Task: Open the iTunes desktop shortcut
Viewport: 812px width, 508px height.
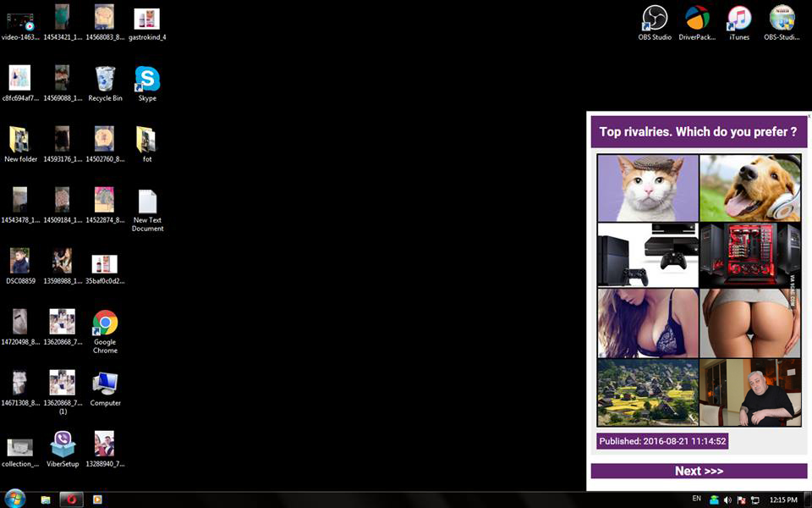Action: pos(739,23)
